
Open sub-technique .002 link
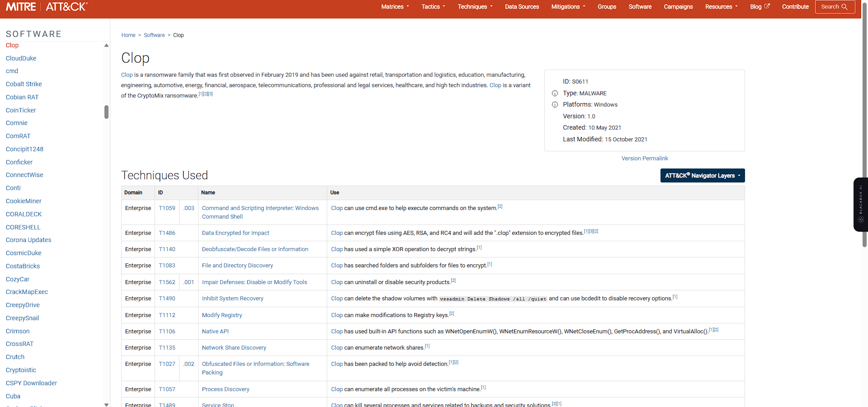[189, 364]
